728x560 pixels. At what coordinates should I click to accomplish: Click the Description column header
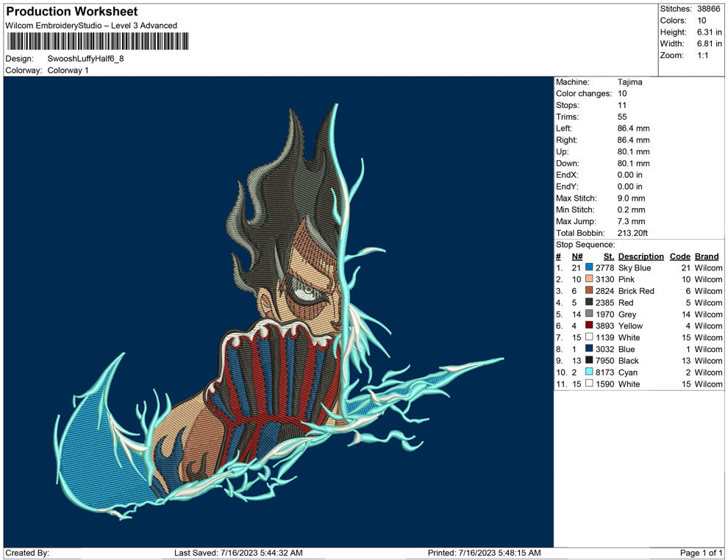click(640, 256)
